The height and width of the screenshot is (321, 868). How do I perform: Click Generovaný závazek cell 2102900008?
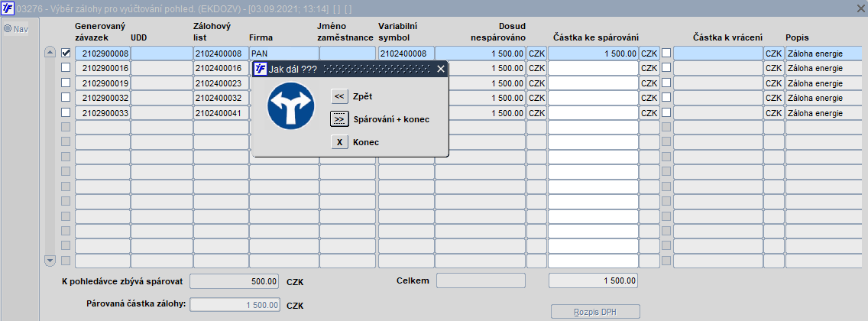click(x=102, y=53)
